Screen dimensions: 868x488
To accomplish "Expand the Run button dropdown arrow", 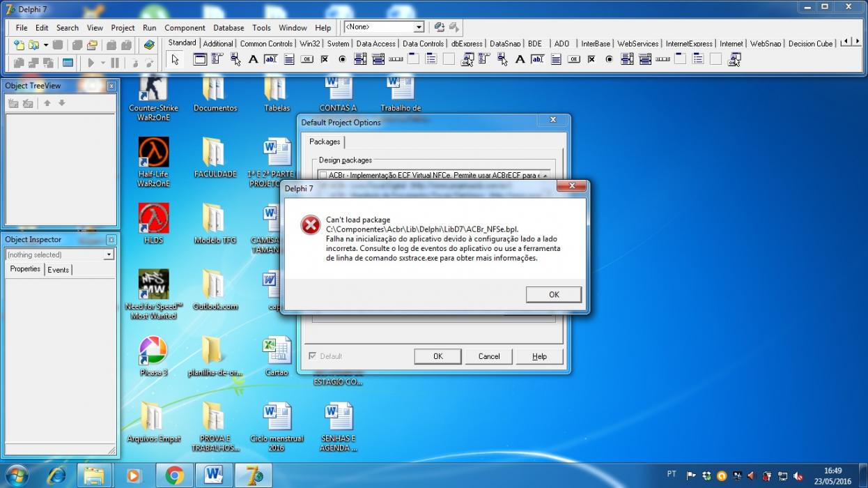I will [103, 63].
